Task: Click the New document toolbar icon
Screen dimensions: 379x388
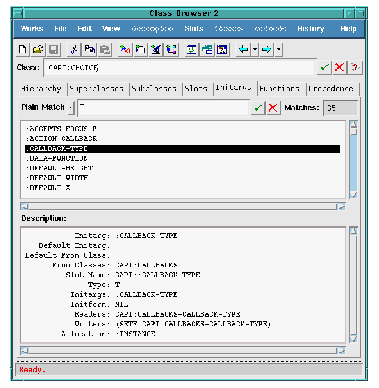Action: (22, 50)
